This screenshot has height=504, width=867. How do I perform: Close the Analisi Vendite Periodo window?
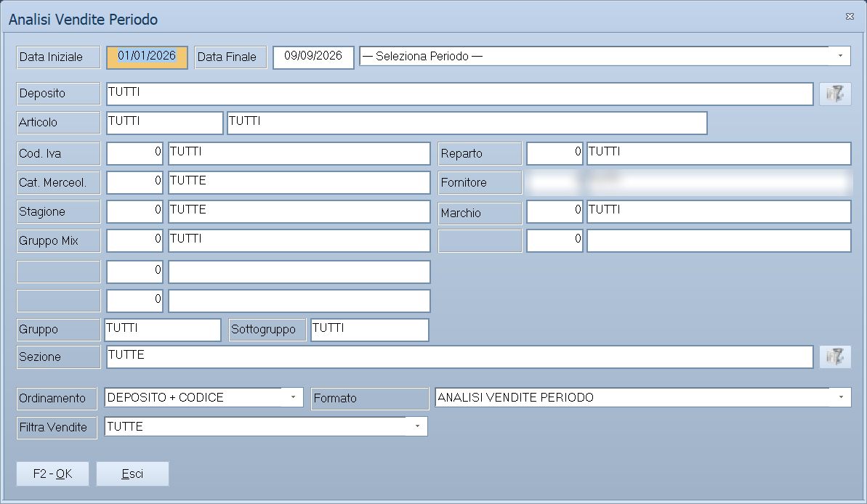coord(850,17)
